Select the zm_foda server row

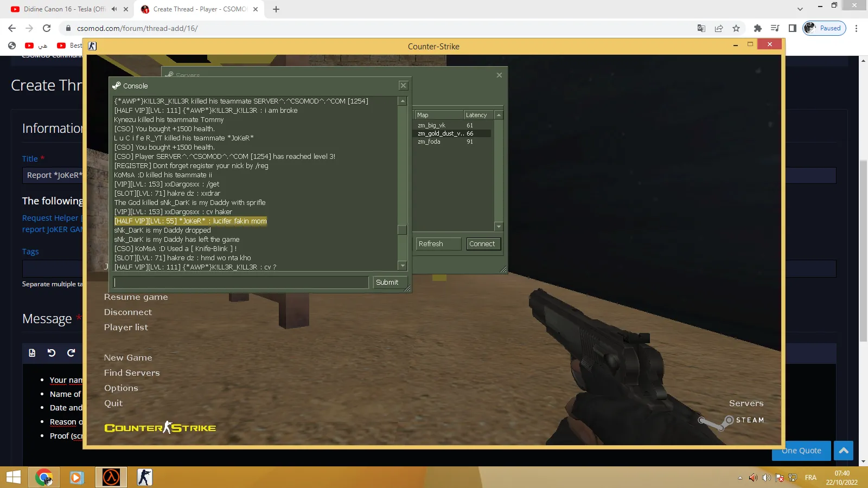(x=453, y=142)
